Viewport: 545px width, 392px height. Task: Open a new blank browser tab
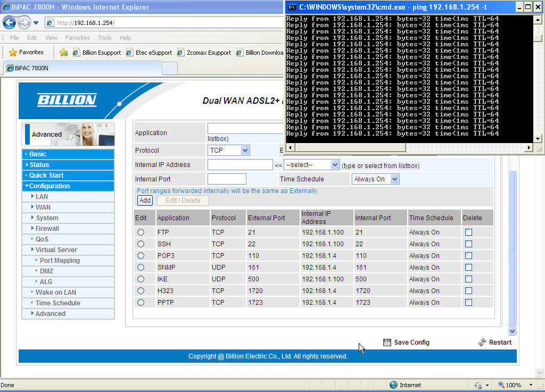coord(170,69)
